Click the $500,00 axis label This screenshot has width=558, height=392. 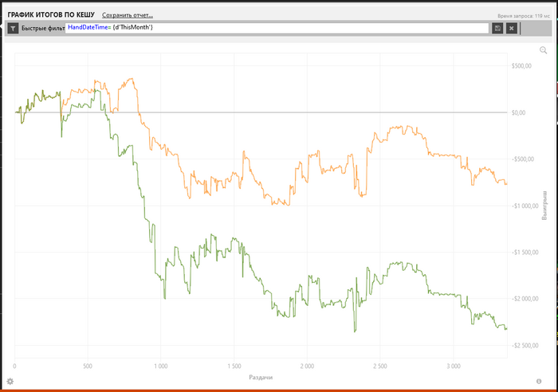tap(521, 66)
